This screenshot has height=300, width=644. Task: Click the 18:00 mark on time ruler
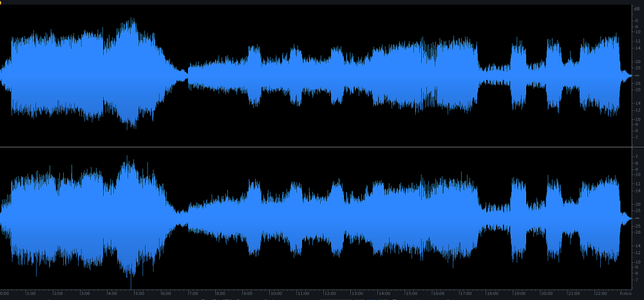492,294
